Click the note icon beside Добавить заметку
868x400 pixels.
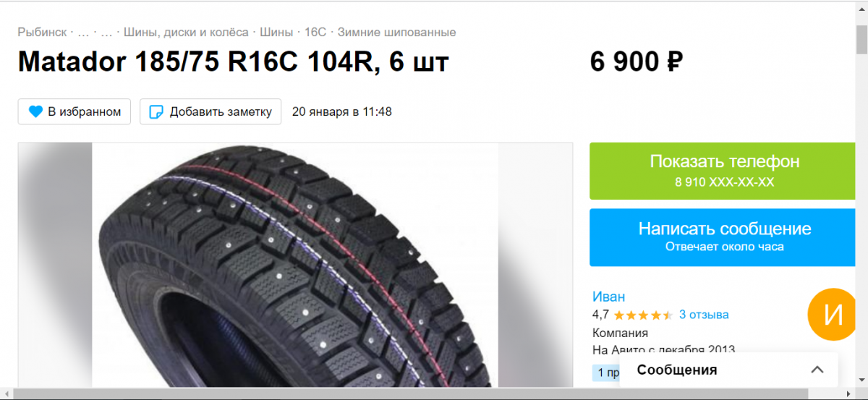coord(156,112)
